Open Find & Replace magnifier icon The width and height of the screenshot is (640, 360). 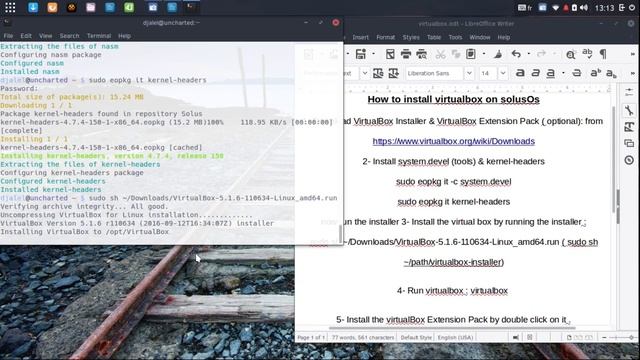pos(571,54)
